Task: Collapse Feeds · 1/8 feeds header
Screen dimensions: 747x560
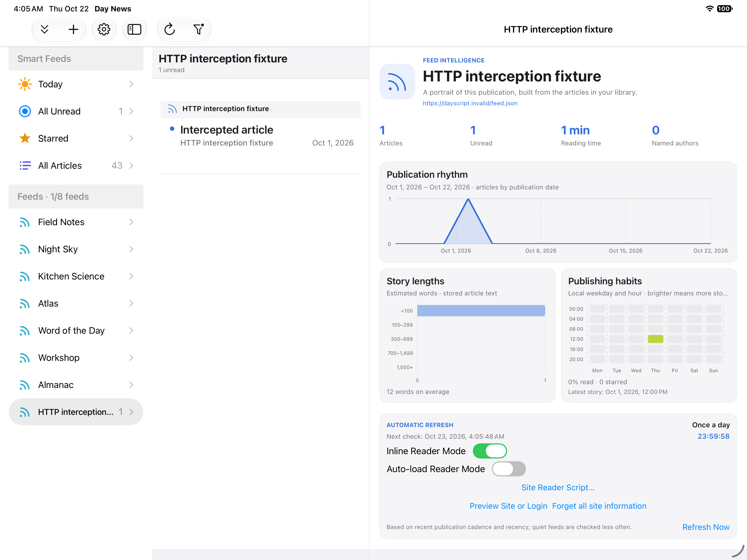Action: 76,196
